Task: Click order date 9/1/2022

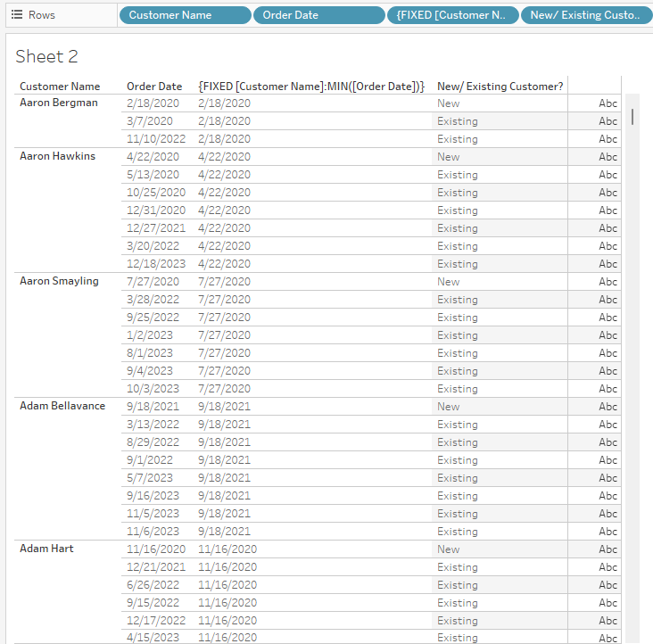Action: 150,460
